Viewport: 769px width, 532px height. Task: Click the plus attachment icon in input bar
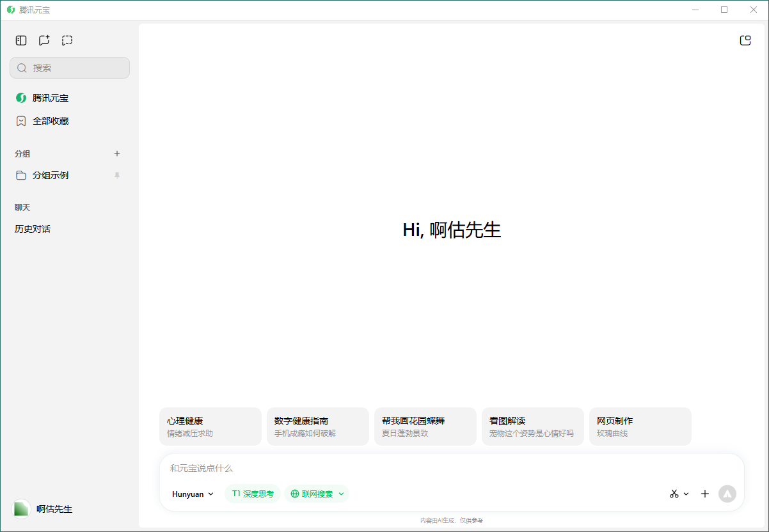click(x=705, y=494)
